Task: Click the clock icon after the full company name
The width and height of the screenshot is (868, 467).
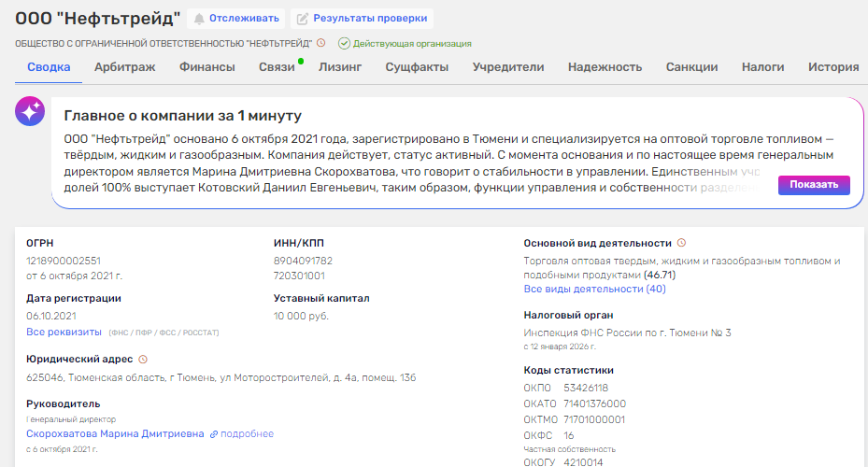Action: [321, 43]
